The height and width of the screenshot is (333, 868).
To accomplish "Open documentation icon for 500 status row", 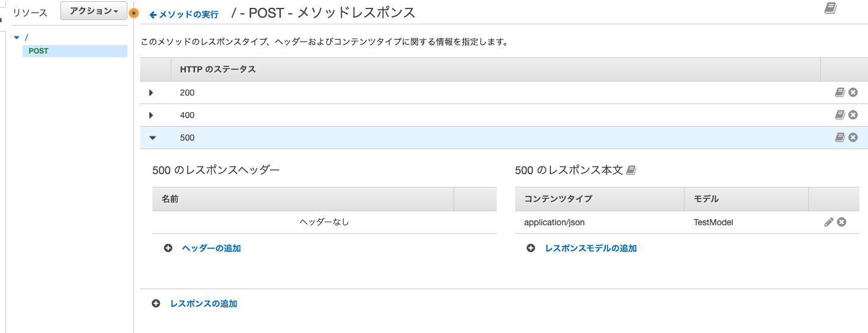I will click(x=839, y=138).
